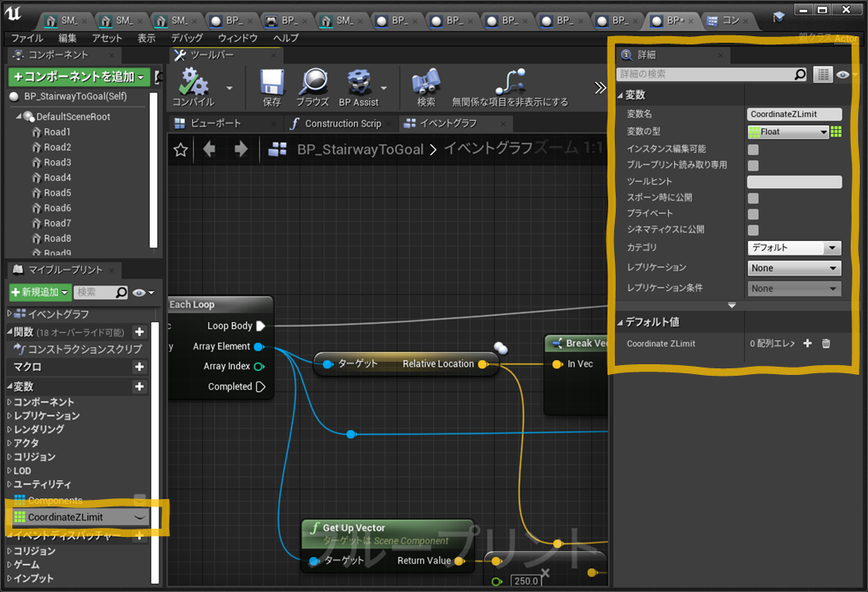Click BP_StairwayToGoal in the breadcrumb
This screenshot has height=592, width=868.
(360, 150)
